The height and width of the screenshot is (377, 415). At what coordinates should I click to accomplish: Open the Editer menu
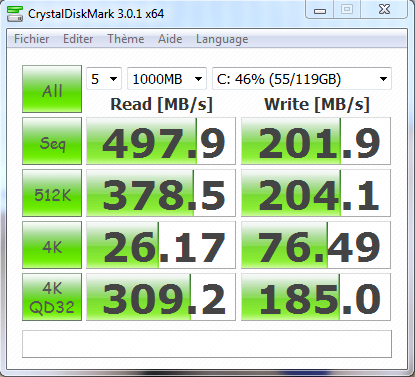pos(78,39)
